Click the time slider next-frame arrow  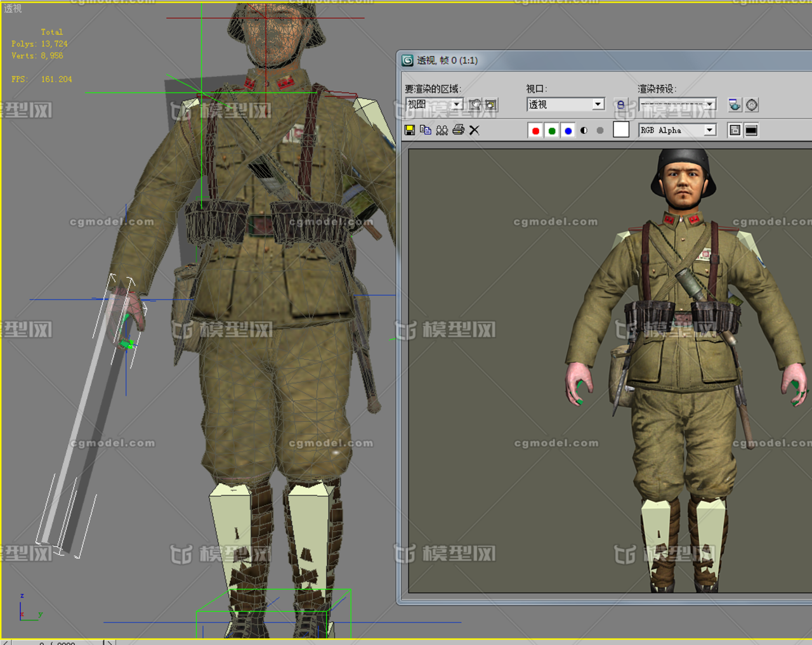pos(109,642)
